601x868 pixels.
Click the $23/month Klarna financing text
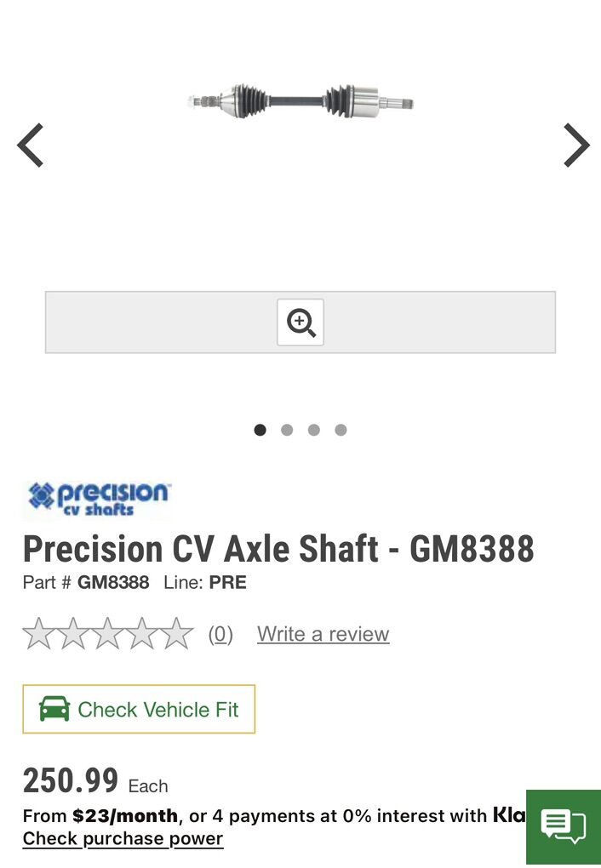(x=125, y=816)
